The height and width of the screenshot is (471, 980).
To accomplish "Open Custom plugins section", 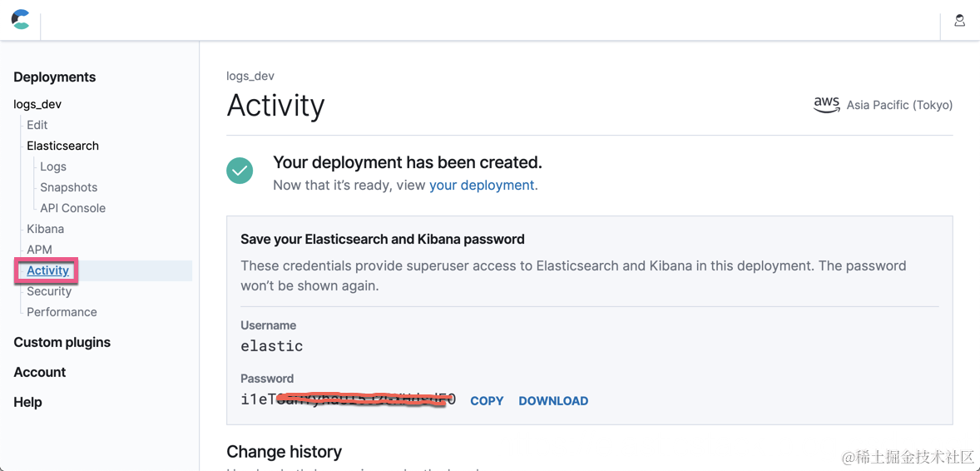I will coord(62,342).
